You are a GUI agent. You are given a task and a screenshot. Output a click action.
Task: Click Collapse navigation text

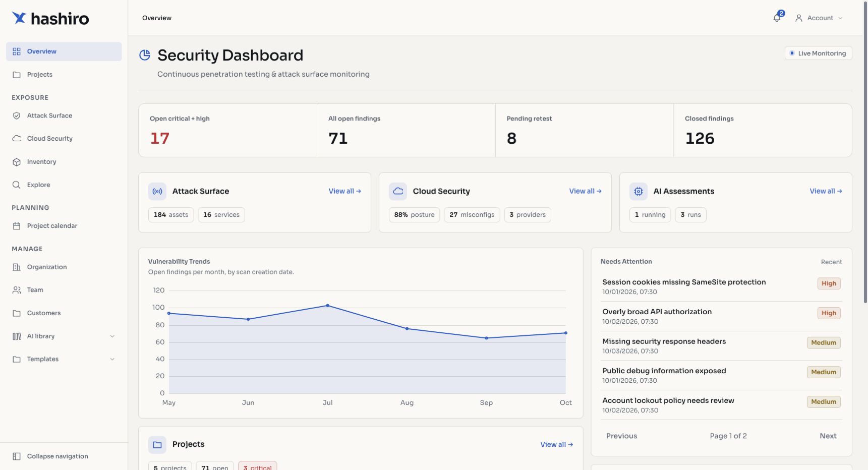57,456
